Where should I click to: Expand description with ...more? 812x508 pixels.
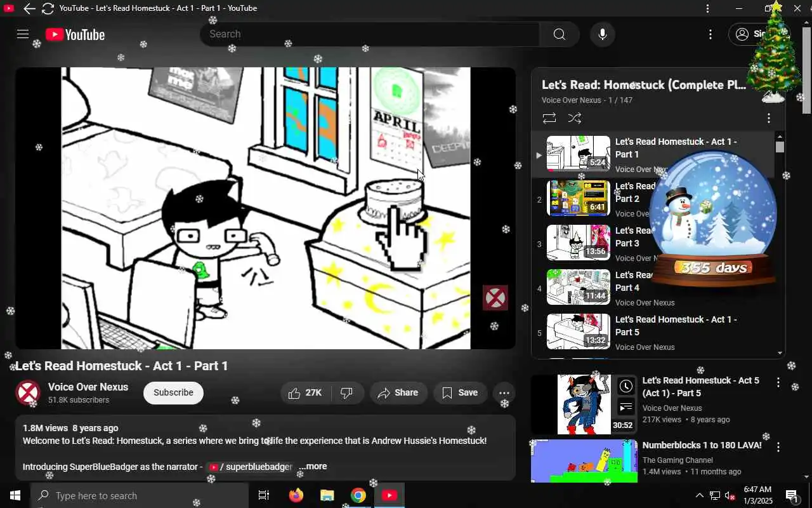313,466
